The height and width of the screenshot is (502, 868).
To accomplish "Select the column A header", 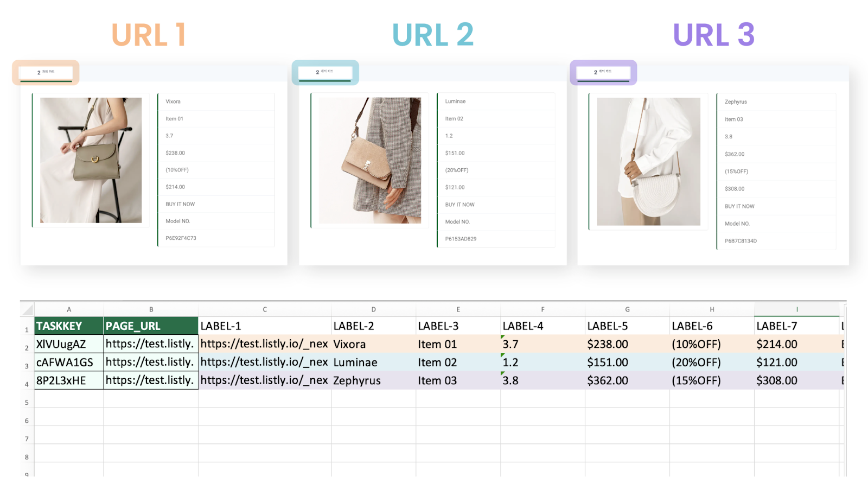I will (x=69, y=309).
